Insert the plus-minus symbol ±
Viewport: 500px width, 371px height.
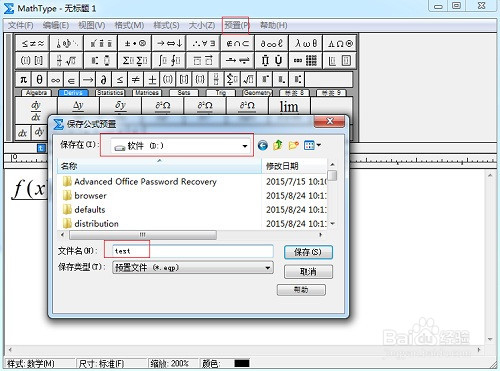[x=152, y=80]
